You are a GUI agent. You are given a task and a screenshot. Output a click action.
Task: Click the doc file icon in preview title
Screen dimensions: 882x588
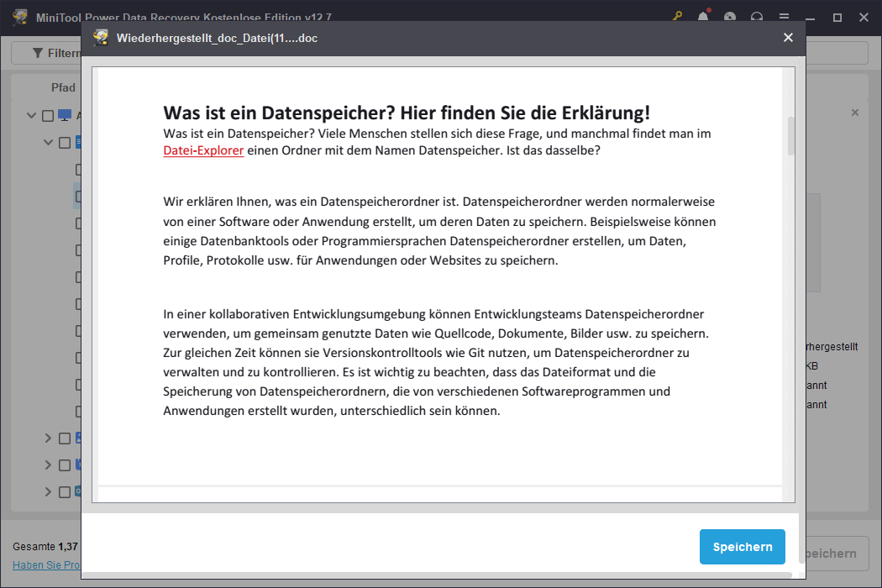(101, 37)
